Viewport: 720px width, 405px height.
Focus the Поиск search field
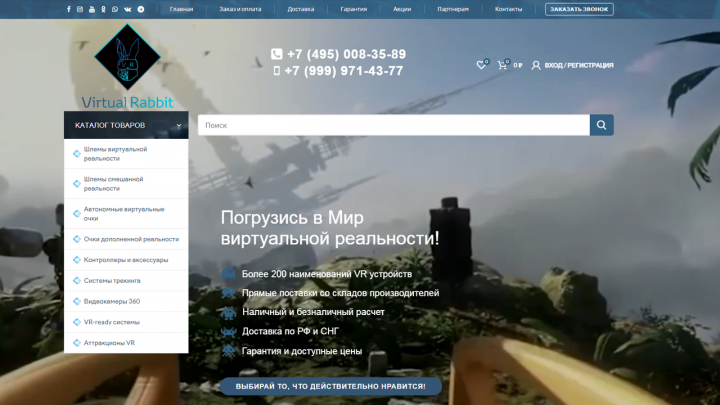pyautogui.click(x=394, y=125)
